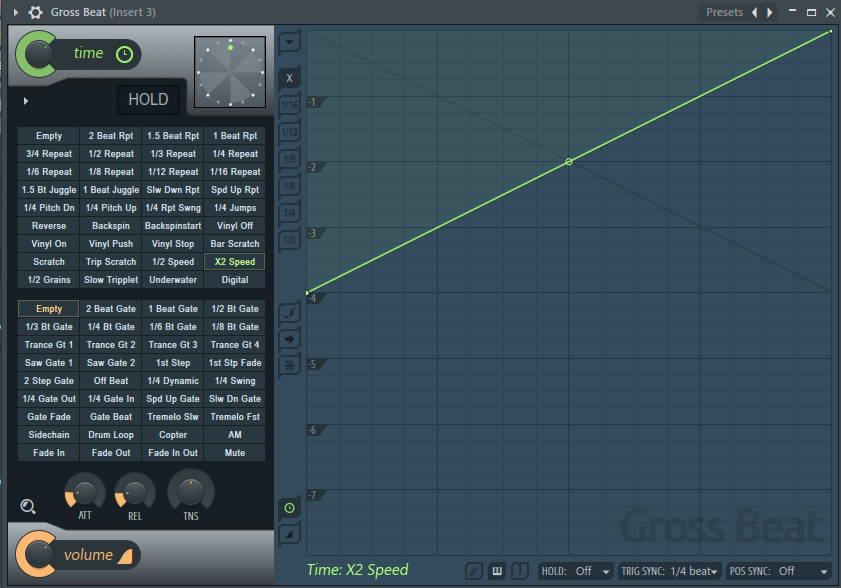Image resolution: width=841 pixels, height=588 pixels.
Task: Adjust the ATT knob
Action: 85,493
